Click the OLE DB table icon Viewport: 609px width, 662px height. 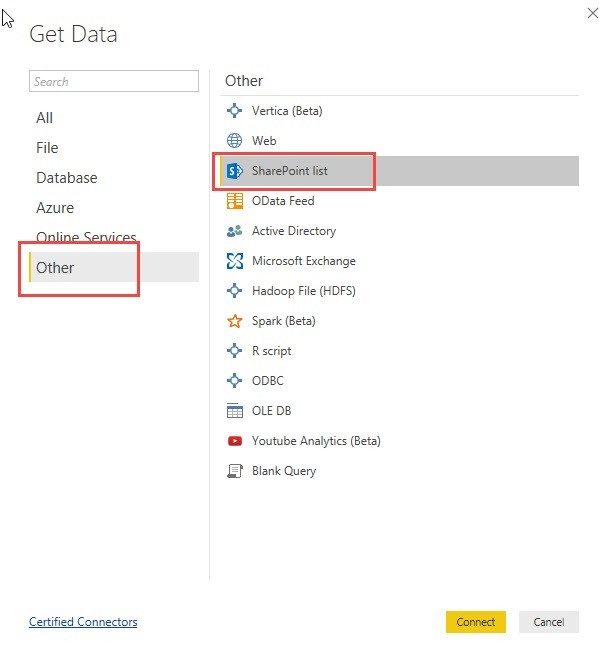click(x=234, y=411)
